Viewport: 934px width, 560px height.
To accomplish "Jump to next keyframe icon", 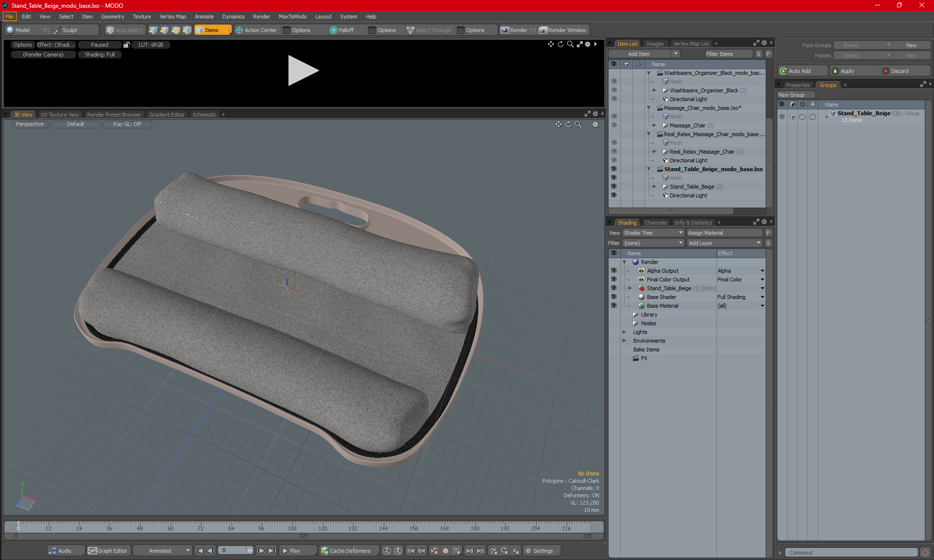I will coord(469,551).
